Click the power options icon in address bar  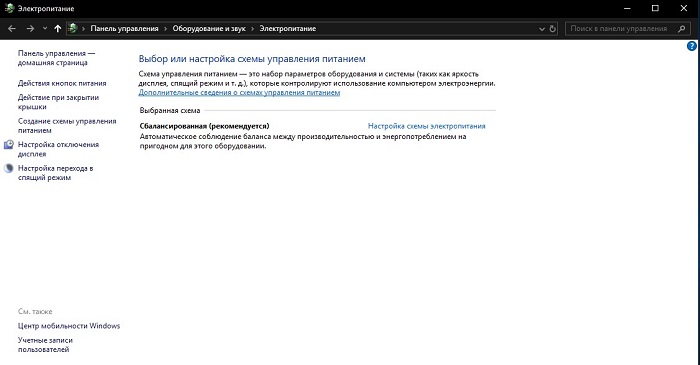(x=72, y=29)
